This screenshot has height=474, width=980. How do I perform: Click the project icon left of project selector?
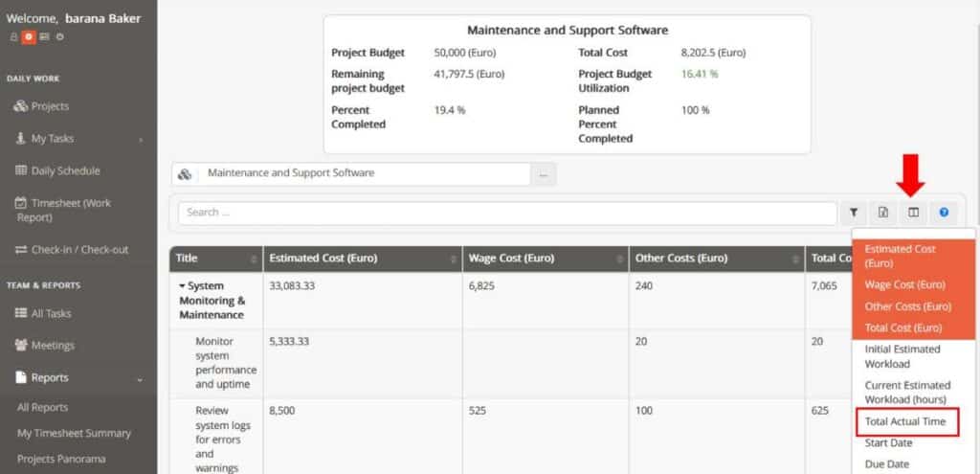[x=185, y=174]
